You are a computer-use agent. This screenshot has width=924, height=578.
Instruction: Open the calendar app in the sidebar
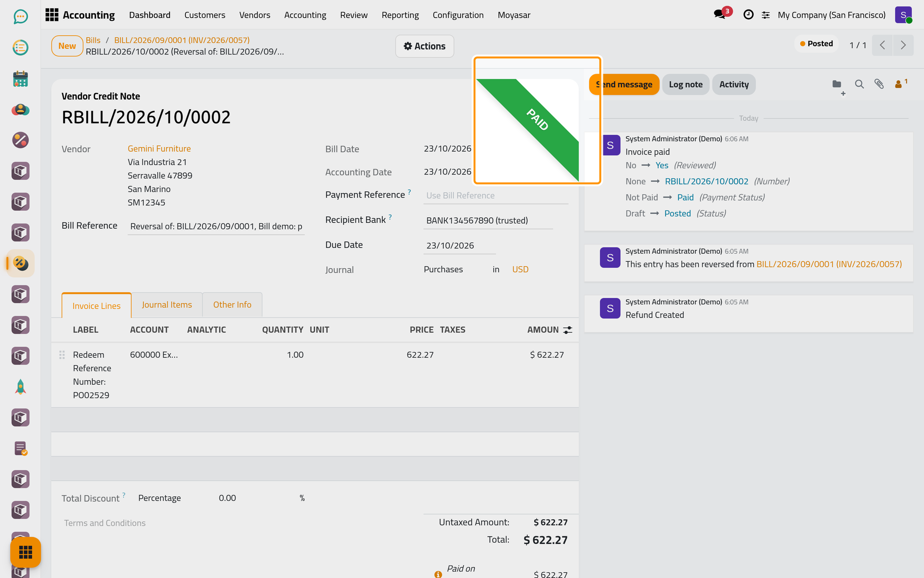[x=20, y=79]
